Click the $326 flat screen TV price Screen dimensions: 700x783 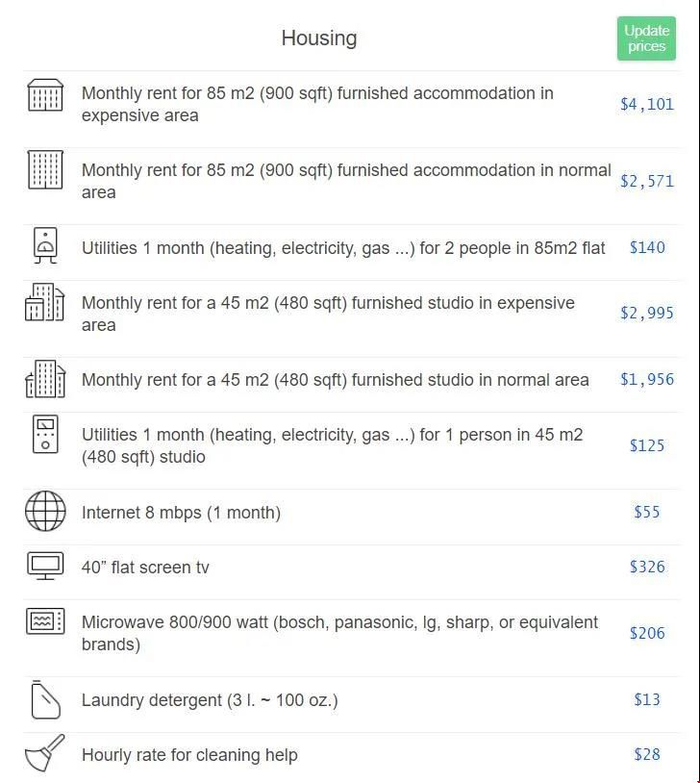pyautogui.click(x=647, y=567)
